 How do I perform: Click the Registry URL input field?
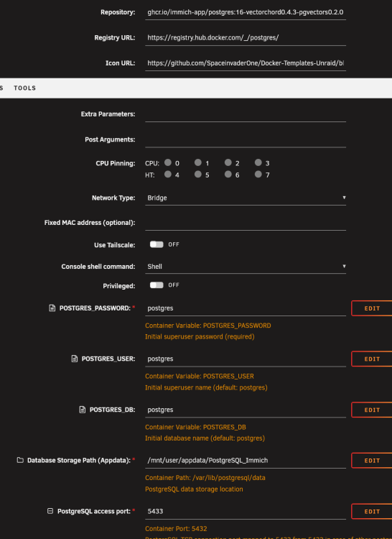tap(246, 38)
